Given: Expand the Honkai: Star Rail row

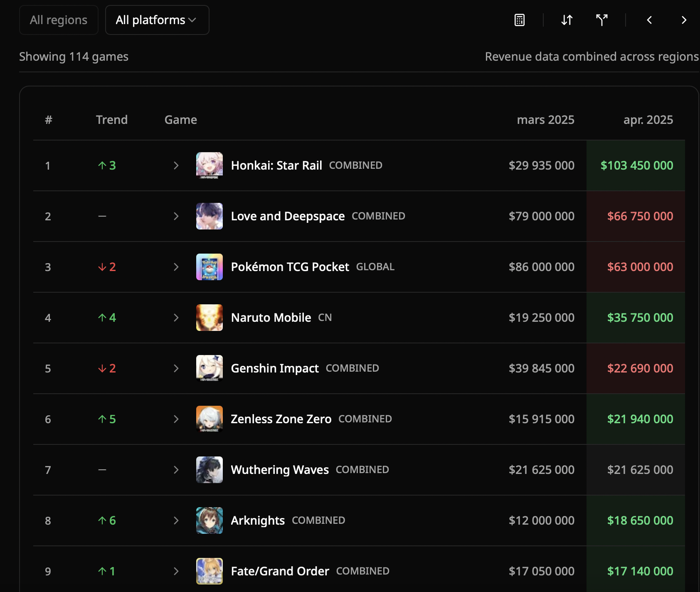Looking at the screenshot, I should pyautogui.click(x=176, y=165).
